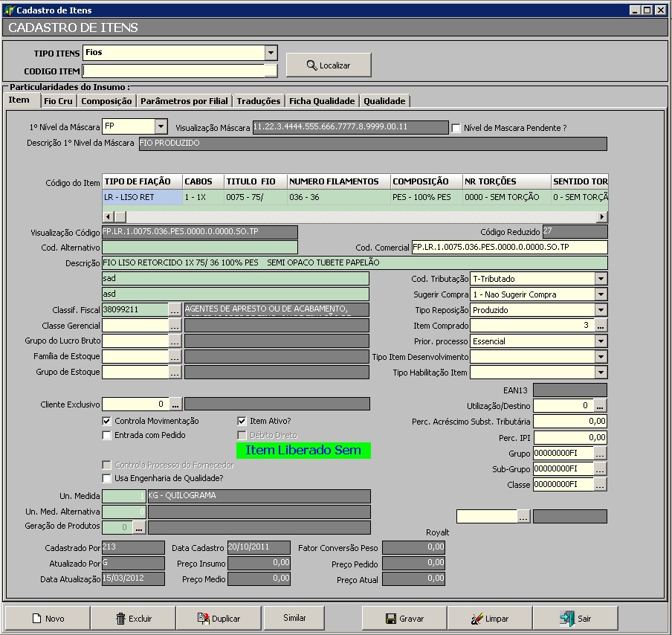Click the Localizar magnifier search button
This screenshot has width=672, height=635.
[328, 65]
